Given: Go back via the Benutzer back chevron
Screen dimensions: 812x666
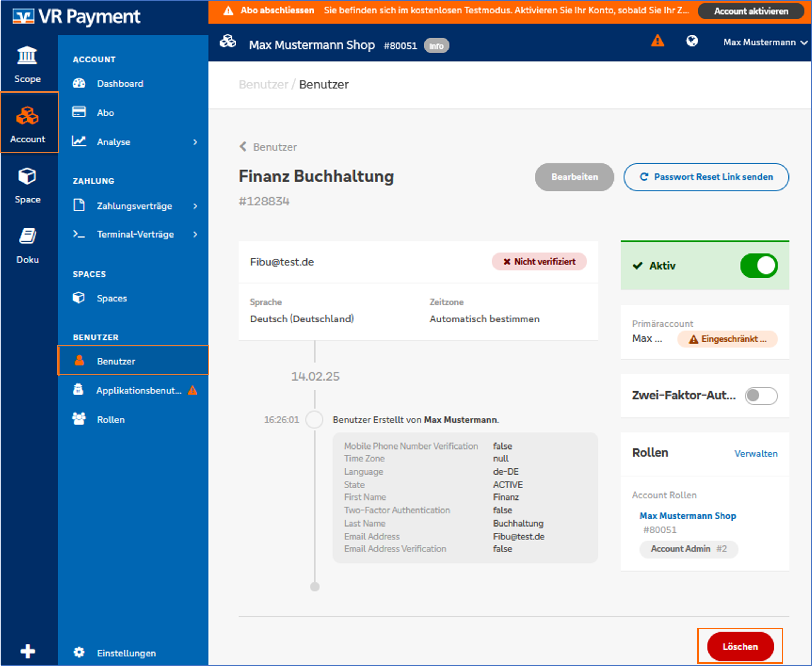Looking at the screenshot, I should [243, 147].
